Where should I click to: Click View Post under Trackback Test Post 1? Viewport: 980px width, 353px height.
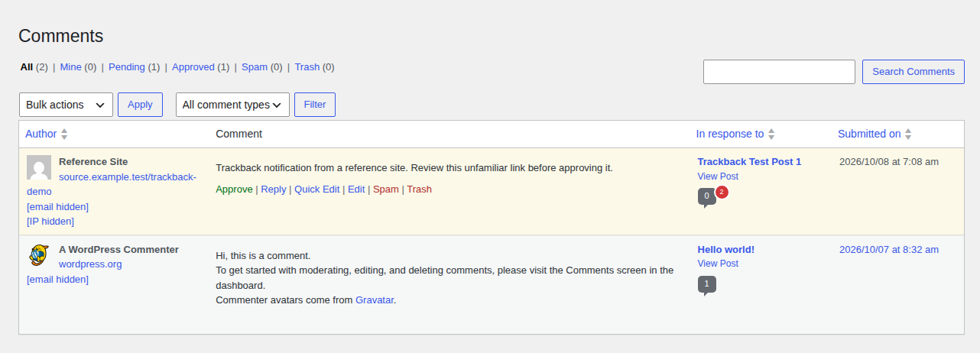tap(718, 176)
